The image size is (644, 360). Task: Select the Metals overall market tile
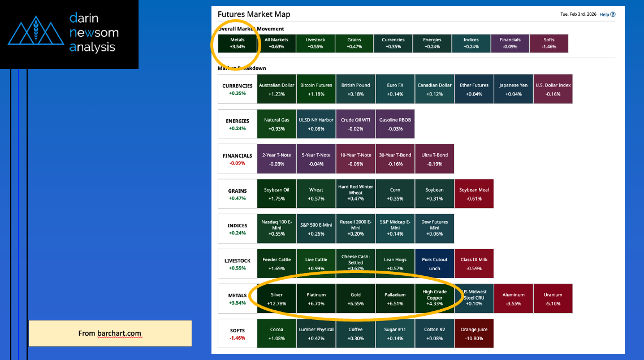point(237,44)
